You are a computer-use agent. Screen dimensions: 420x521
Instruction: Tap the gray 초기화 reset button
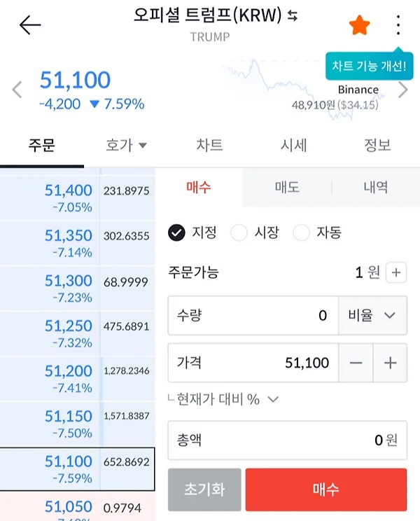(x=204, y=489)
